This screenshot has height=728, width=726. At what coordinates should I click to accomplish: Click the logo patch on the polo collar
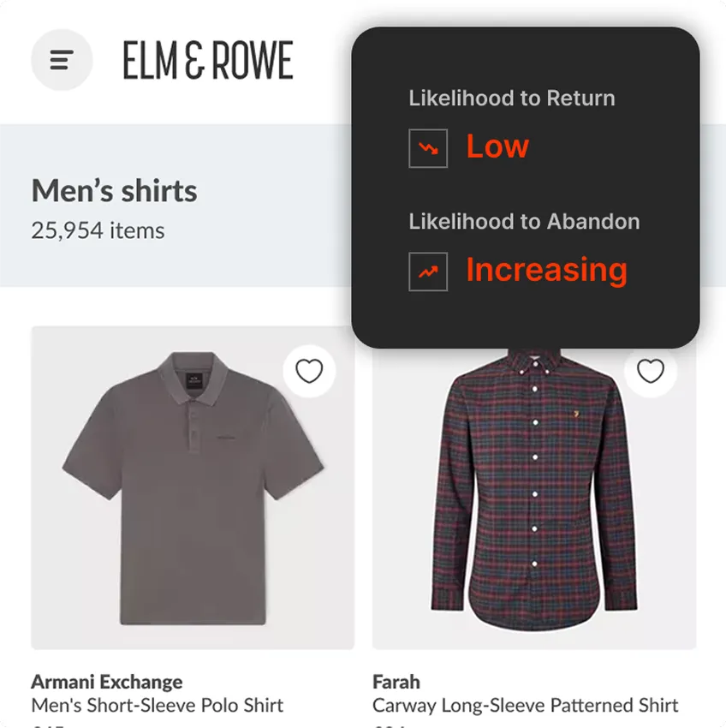[194, 381]
